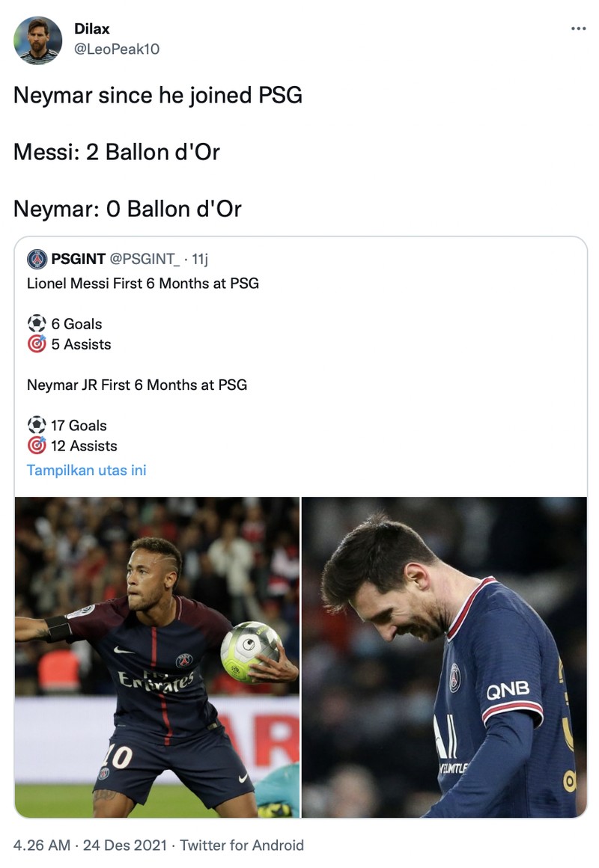599x868 pixels.
Task: Click the quoted PSGINT tweet body text
Action: pyautogui.click(x=142, y=284)
